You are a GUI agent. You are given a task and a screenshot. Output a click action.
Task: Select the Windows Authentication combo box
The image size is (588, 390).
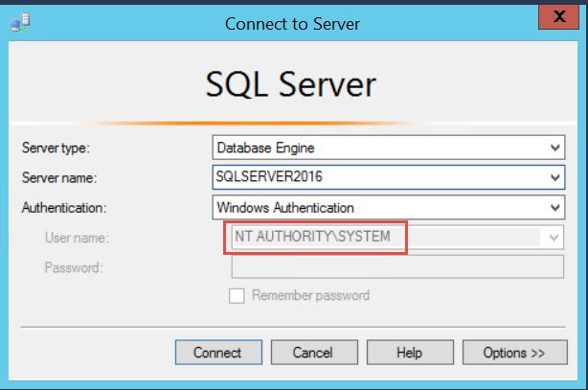tap(388, 207)
